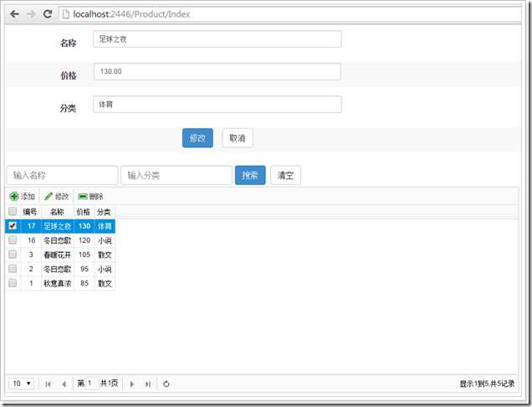The width and height of the screenshot is (532, 407).
Task: Click the 删除 toolbar button
Action: click(90, 196)
